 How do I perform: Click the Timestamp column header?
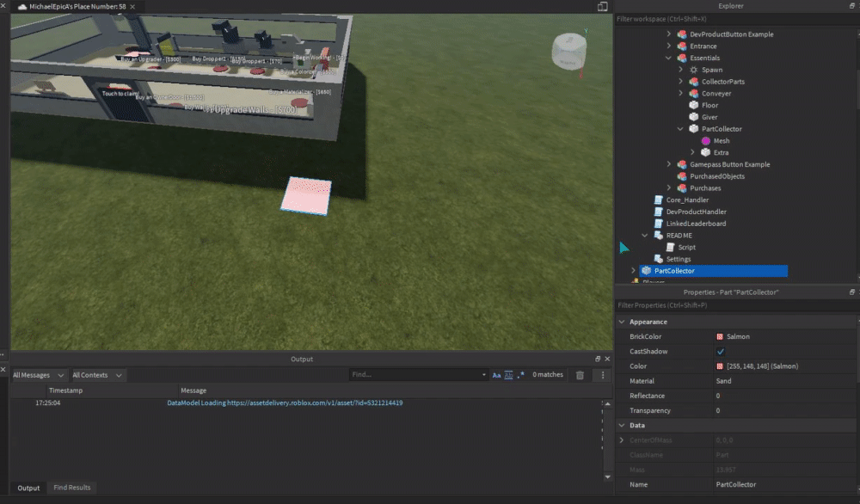coord(65,390)
